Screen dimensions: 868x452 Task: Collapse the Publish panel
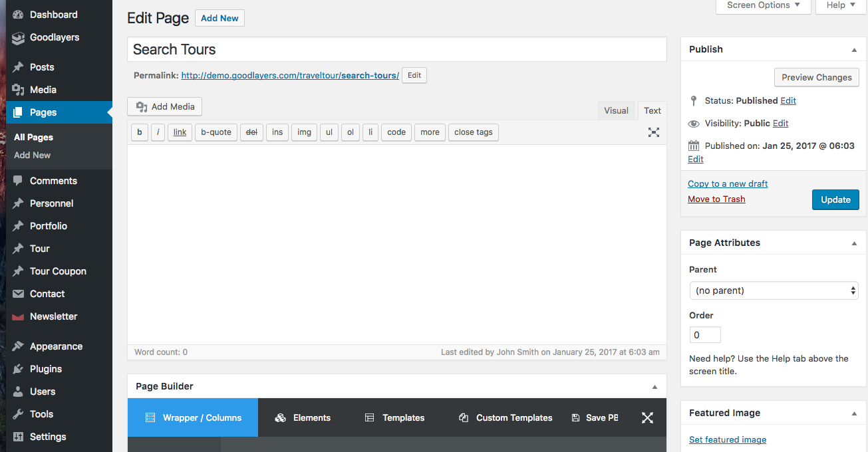(x=854, y=50)
